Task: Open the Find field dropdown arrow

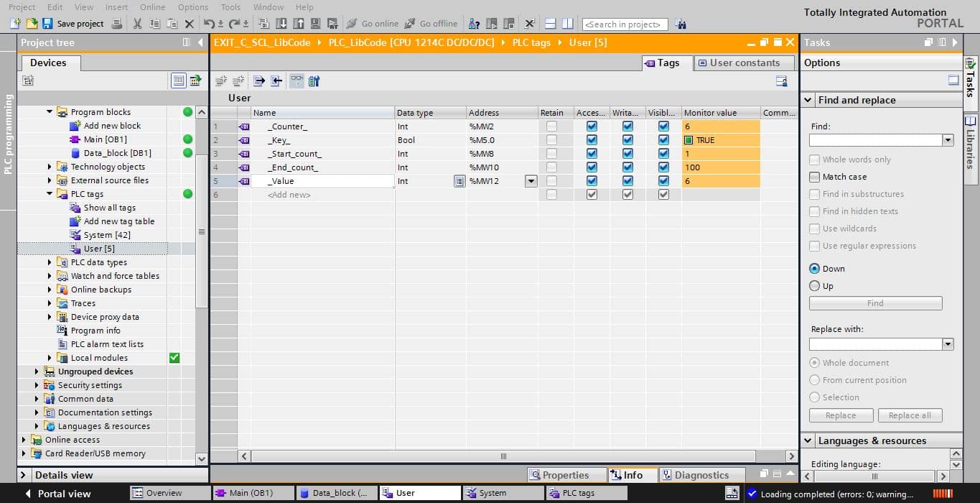Action: point(948,140)
